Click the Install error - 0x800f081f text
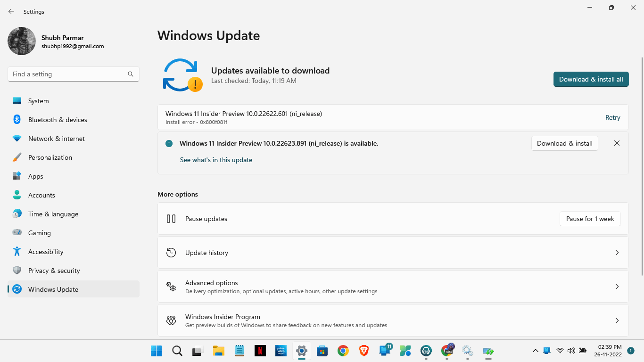The image size is (644, 362). coord(196,122)
